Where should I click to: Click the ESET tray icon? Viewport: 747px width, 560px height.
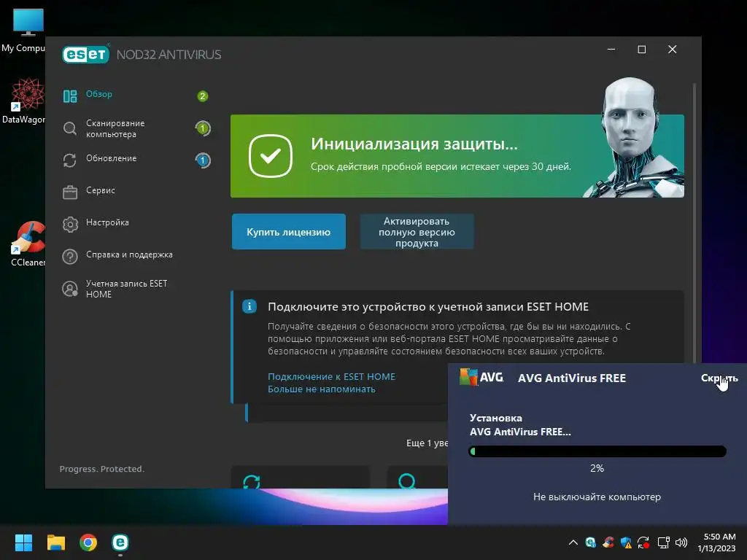tap(591, 542)
